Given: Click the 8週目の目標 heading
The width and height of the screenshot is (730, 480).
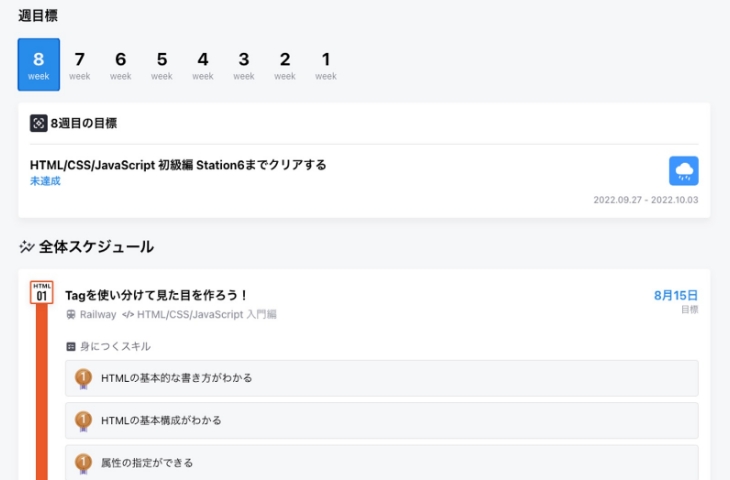Looking at the screenshot, I should (84, 123).
